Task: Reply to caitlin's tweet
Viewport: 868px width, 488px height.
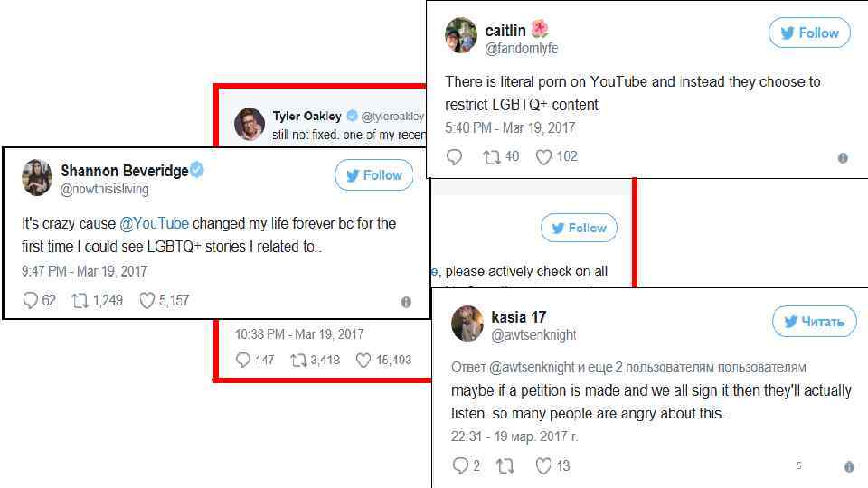Action: pyautogui.click(x=454, y=157)
